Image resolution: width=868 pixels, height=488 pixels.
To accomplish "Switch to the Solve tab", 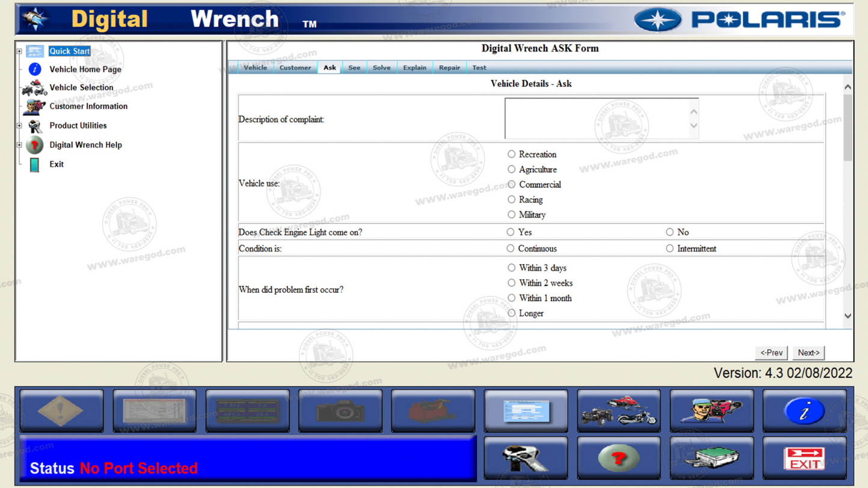I will click(381, 67).
